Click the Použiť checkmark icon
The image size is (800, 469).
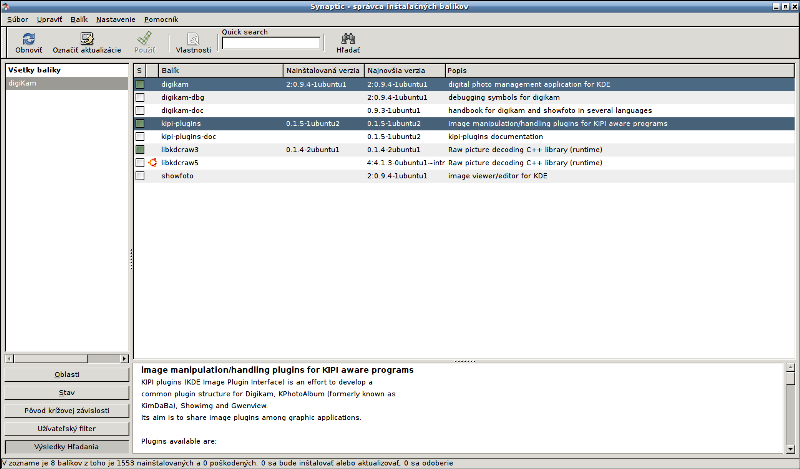(144, 39)
